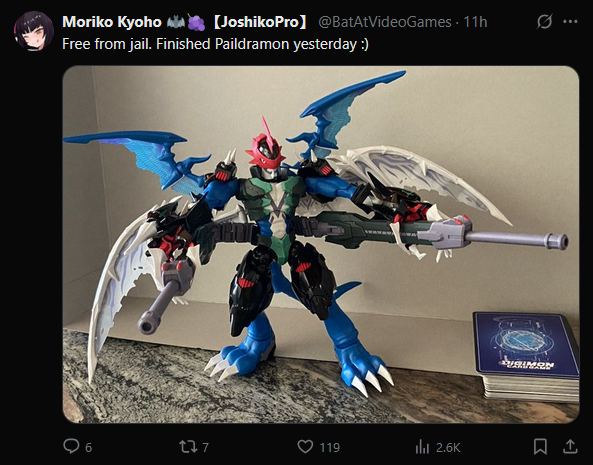Repost this tweet via retweet icon
The width and height of the screenshot is (593, 465).
click(188, 447)
